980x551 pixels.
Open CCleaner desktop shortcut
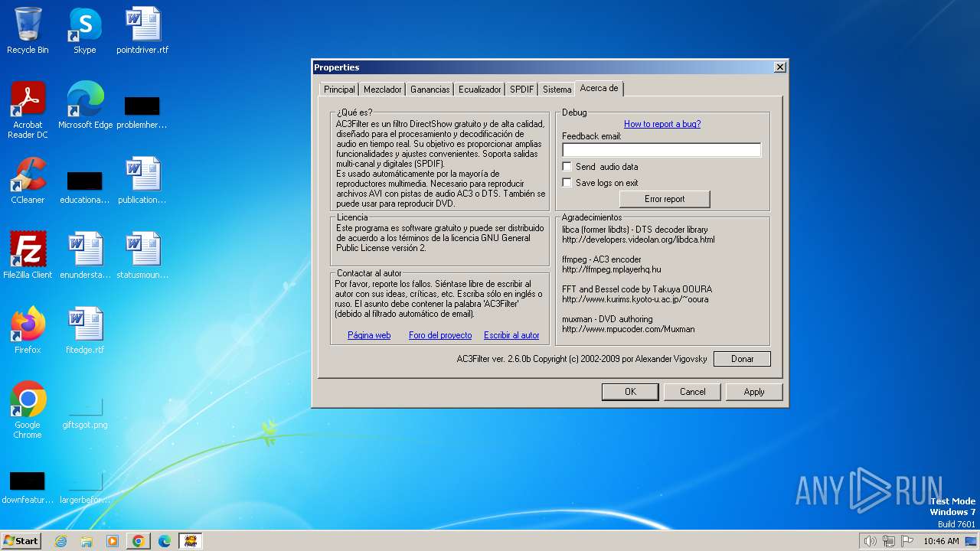pos(28,181)
